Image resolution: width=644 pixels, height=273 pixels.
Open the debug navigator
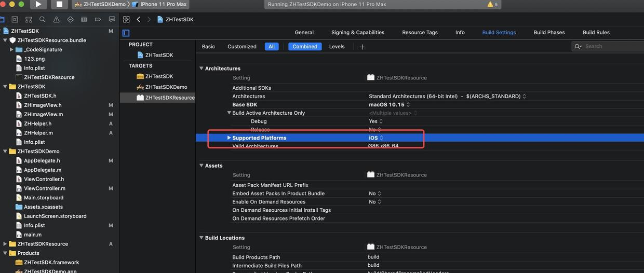[84, 19]
